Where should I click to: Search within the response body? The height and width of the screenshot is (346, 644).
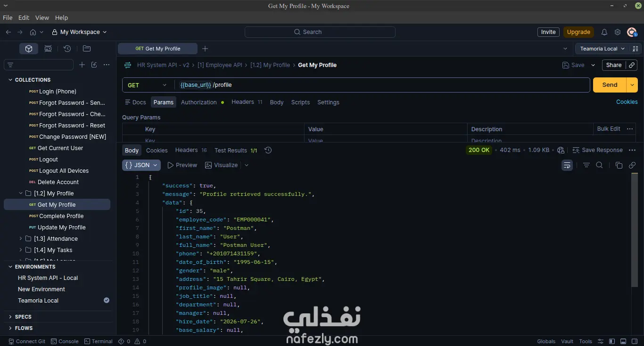click(600, 165)
